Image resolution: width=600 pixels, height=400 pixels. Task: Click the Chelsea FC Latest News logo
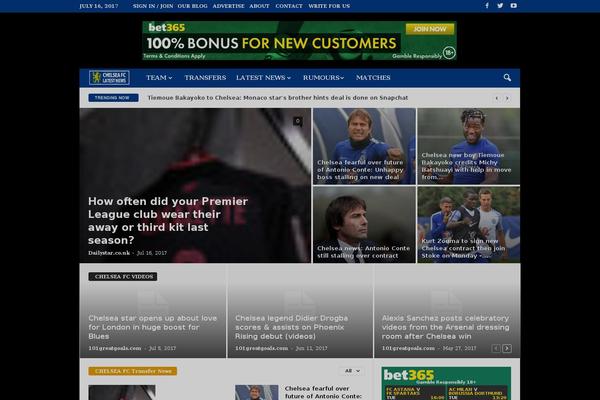tap(109, 78)
